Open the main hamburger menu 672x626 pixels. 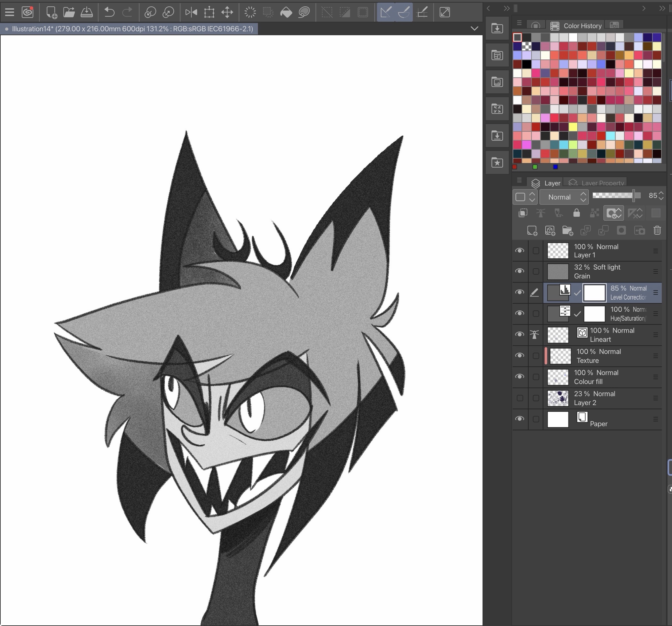[x=9, y=12]
